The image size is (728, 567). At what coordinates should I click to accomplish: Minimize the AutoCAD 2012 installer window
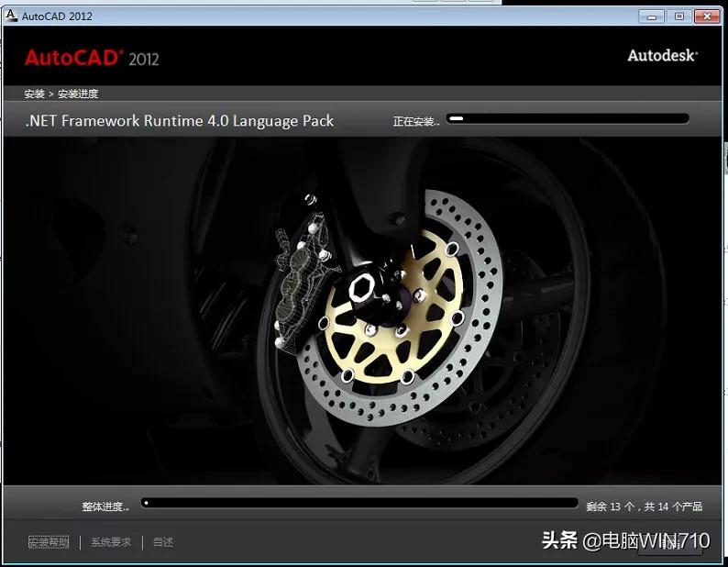(651, 17)
